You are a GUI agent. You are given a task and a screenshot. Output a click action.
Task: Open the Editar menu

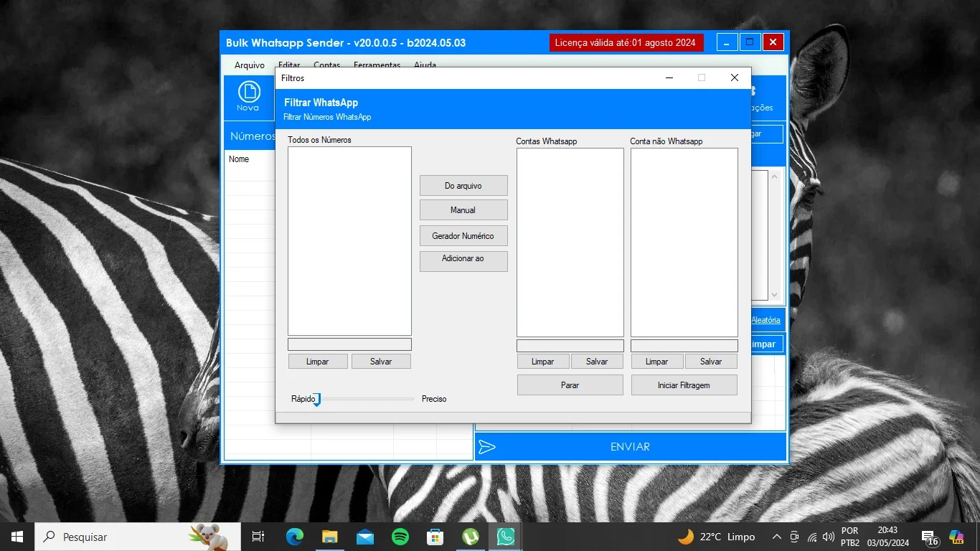(x=289, y=65)
